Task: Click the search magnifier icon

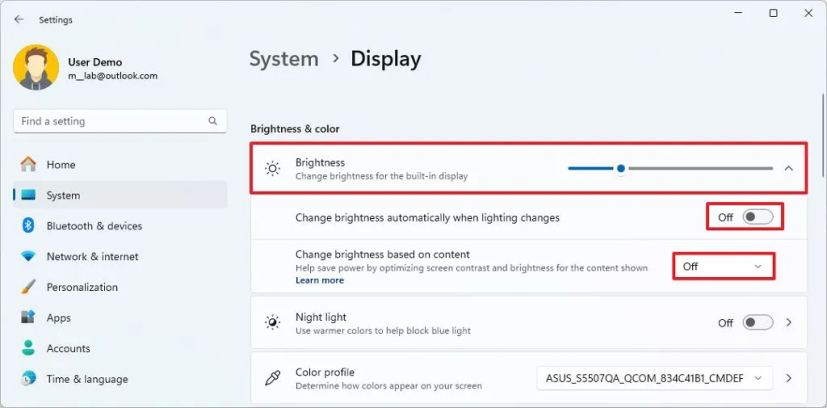Action: [x=213, y=121]
